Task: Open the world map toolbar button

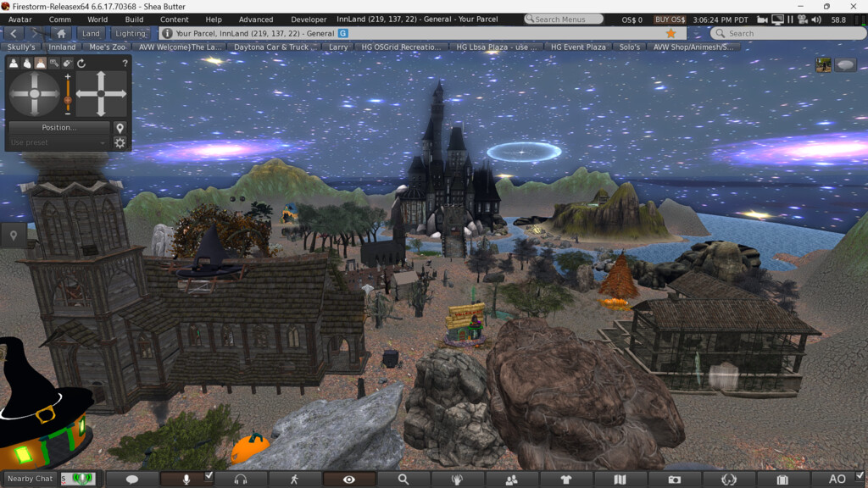Action: 620,480
